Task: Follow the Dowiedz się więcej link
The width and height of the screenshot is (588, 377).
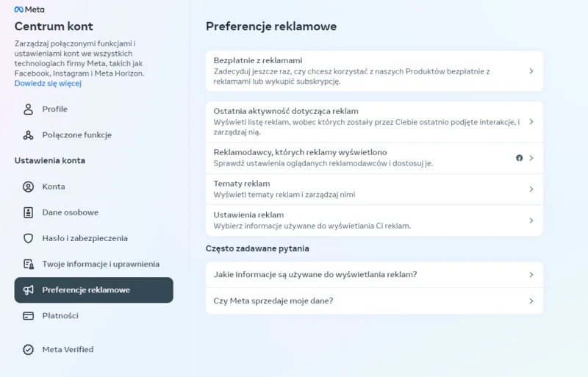Action: (48, 84)
